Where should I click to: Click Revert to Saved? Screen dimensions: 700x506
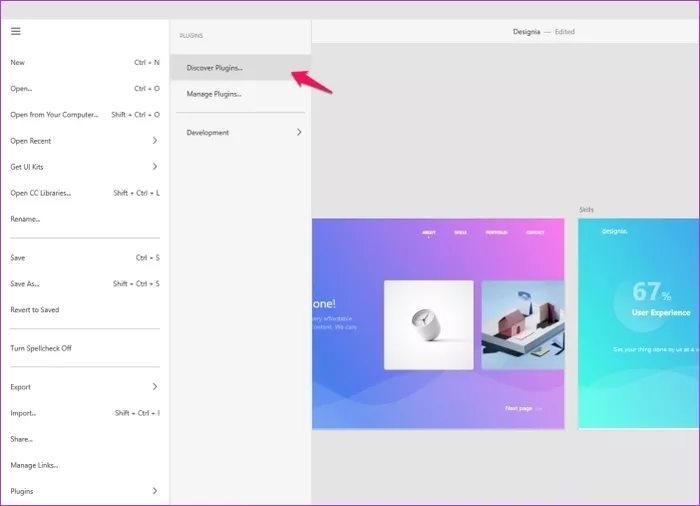[35, 310]
